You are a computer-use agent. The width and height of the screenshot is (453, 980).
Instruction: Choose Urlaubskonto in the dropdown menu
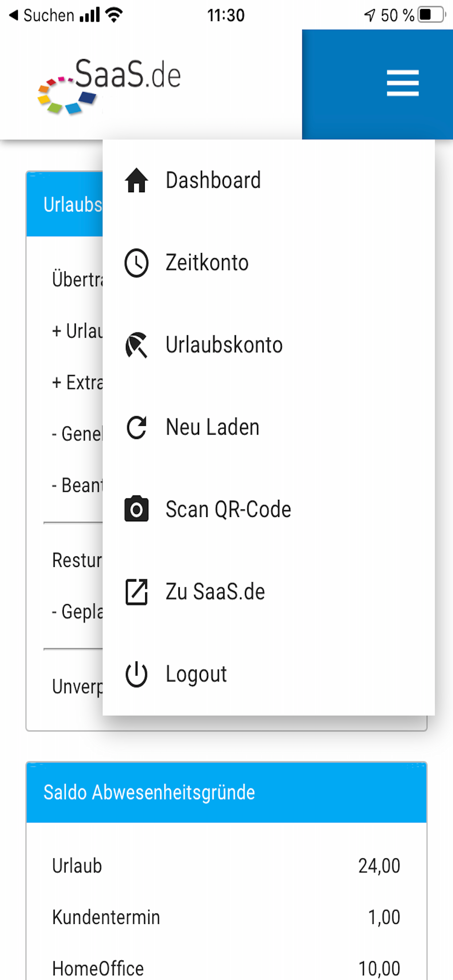[224, 345]
